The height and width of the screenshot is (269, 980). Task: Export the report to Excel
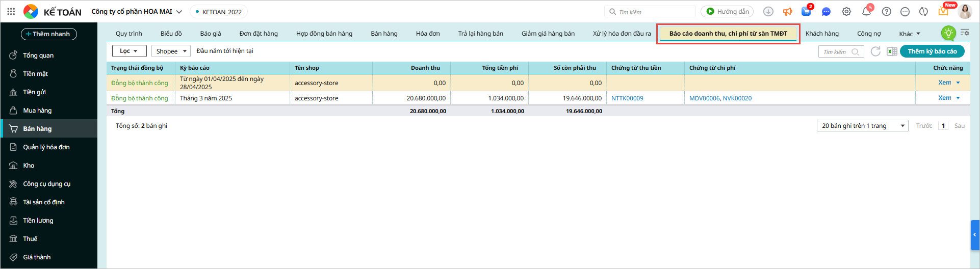[892, 51]
